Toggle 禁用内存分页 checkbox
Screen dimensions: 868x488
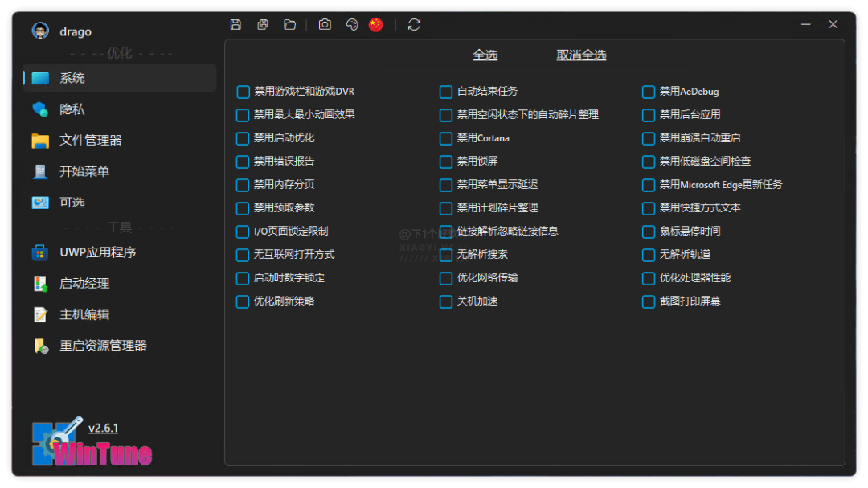pyautogui.click(x=243, y=185)
